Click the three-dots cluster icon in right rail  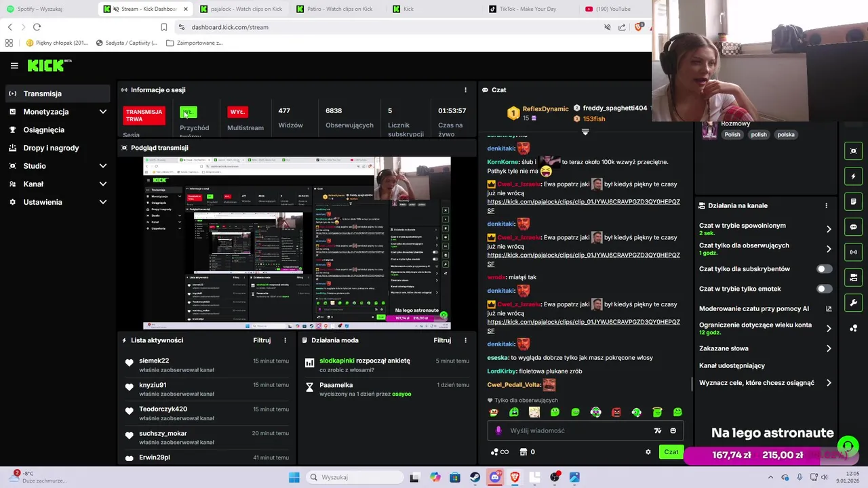[854, 328]
